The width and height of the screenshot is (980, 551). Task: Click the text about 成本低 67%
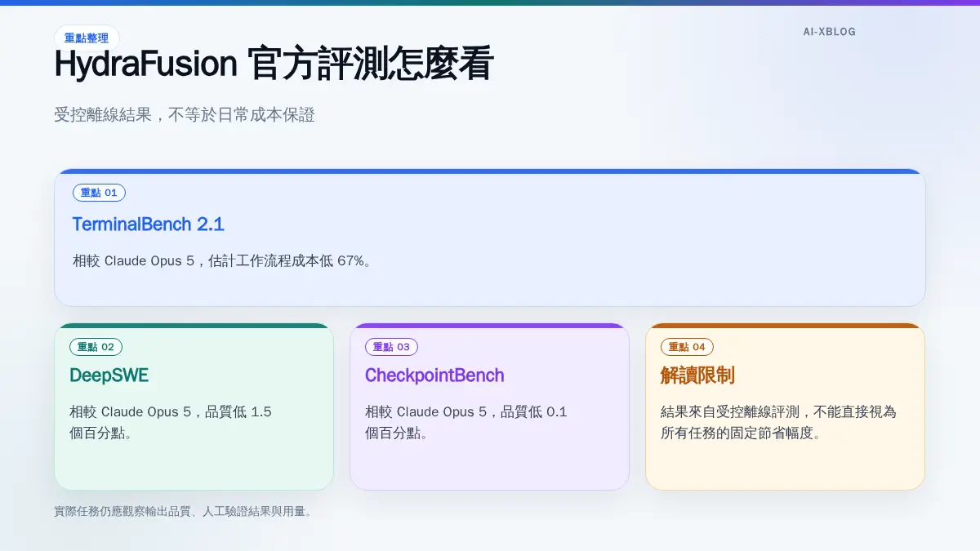coord(222,261)
